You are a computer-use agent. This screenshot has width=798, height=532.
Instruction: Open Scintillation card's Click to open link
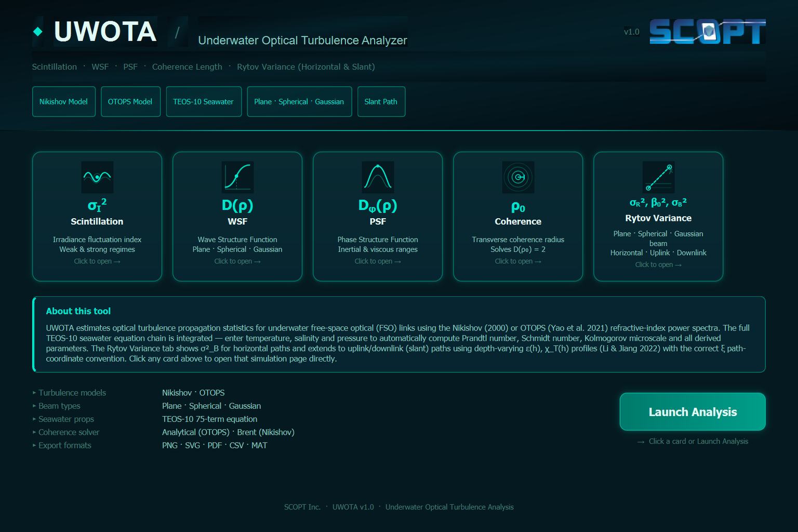click(x=97, y=261)
